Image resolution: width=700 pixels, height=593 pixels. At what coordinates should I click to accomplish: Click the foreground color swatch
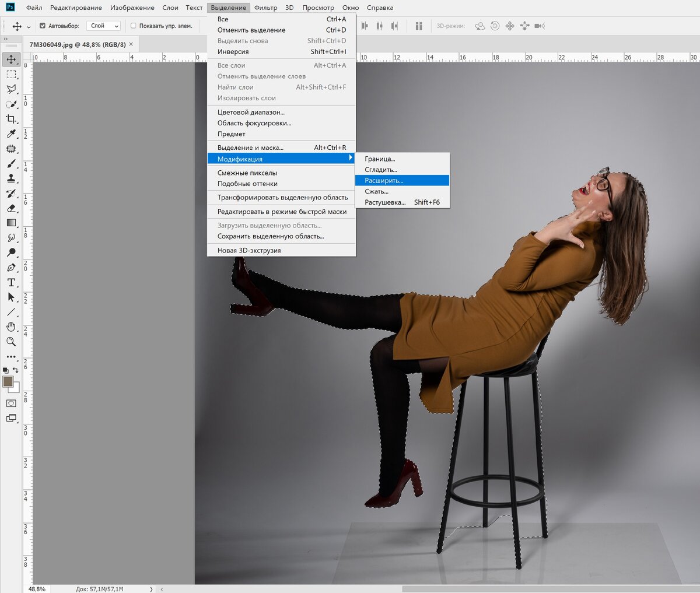8,381
